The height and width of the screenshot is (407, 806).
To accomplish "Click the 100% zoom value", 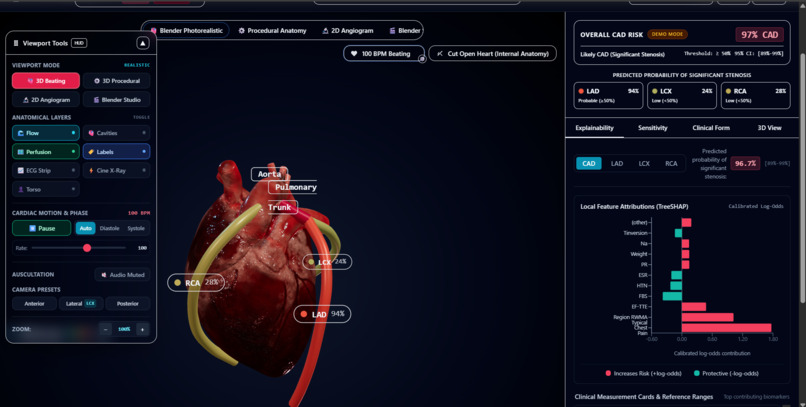I will pyautogui.click(x=124, y=329).
